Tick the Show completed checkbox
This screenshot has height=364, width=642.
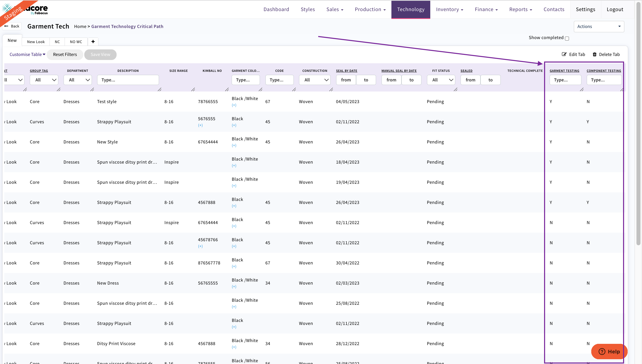point(567,38)
